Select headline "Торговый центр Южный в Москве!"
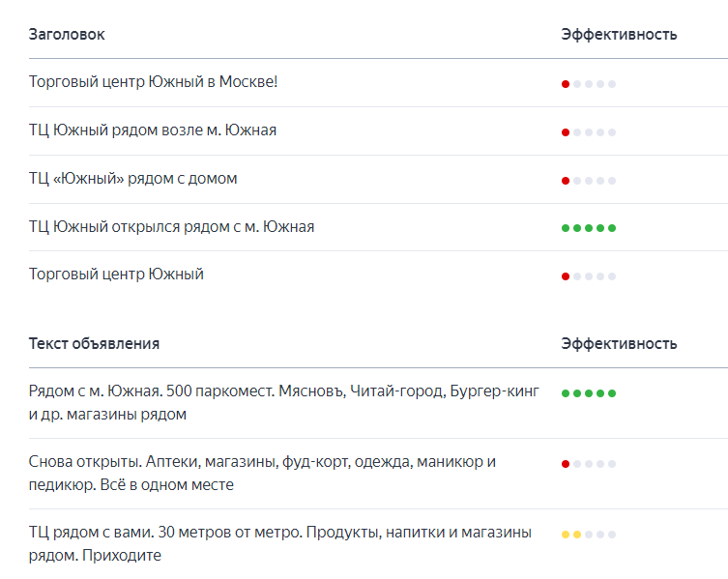 [154, 82]
